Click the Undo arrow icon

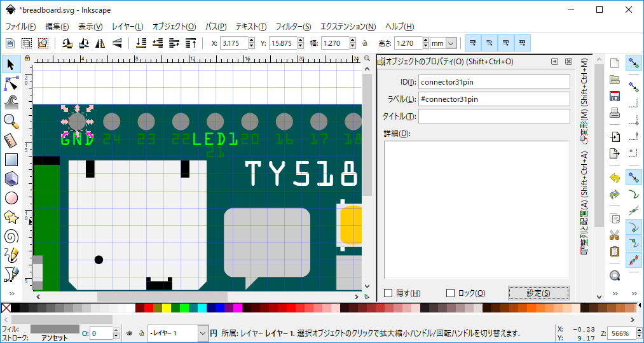[x=614, y=178]
